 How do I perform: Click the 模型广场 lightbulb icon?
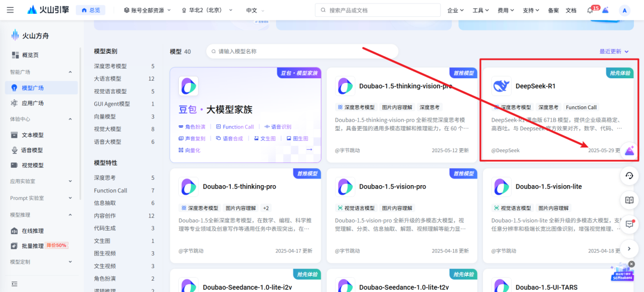click(14, 88)
